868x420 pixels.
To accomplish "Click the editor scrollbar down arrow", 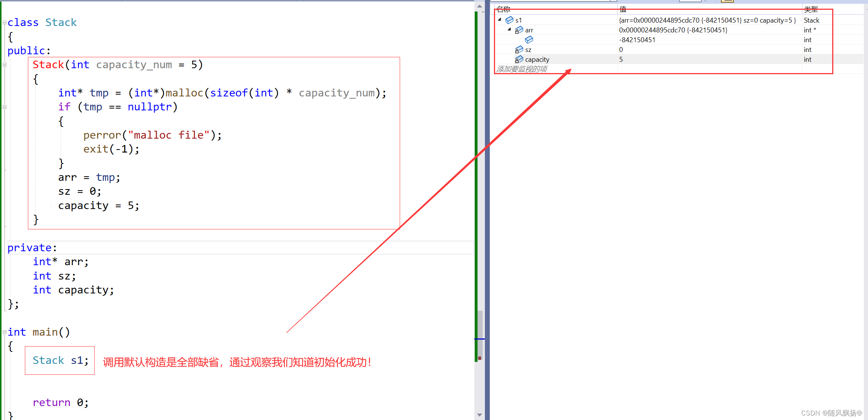I will point(479,415).
